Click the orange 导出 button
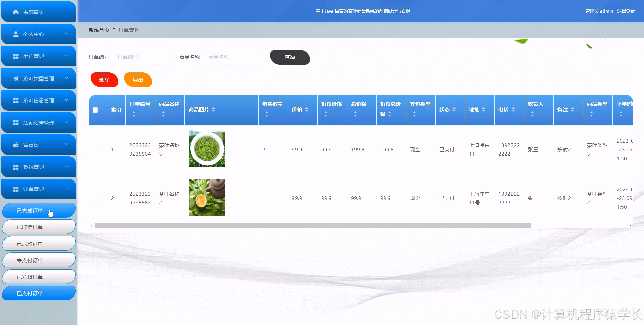Image resolution: width=644 pixels, height=325 pixels. coord(138,80)
